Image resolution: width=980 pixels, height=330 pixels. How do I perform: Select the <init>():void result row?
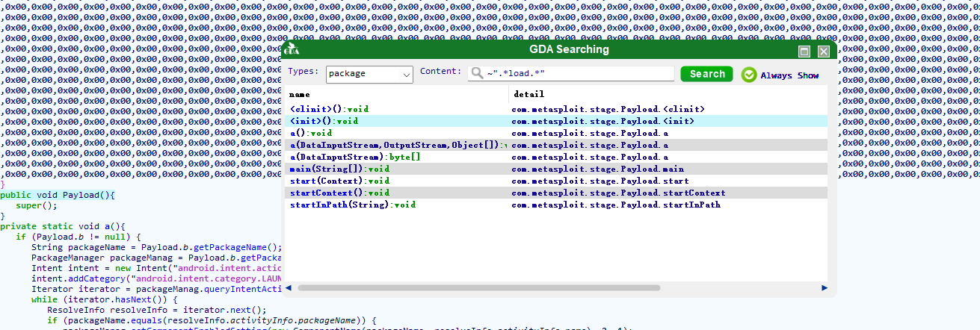tap(557, 121)
